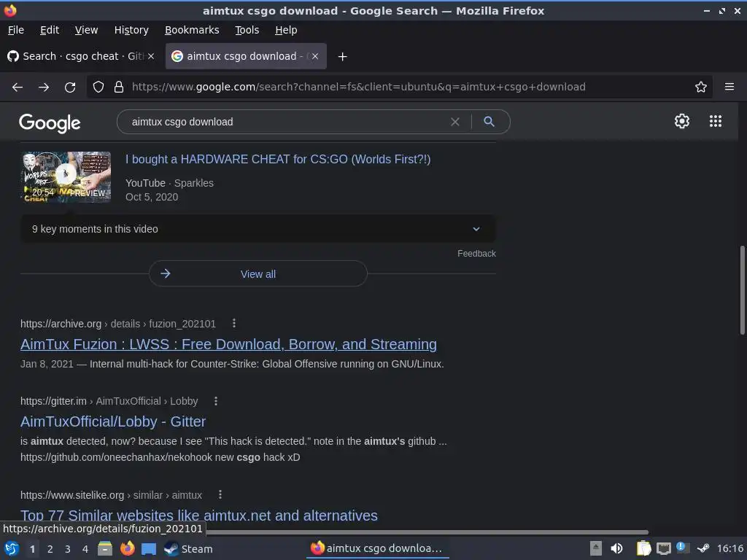This screenshot has height=560, width=747.
Task: Open the HARDWARE CHEAT for CS:GO video link
Action: point(278,159)
